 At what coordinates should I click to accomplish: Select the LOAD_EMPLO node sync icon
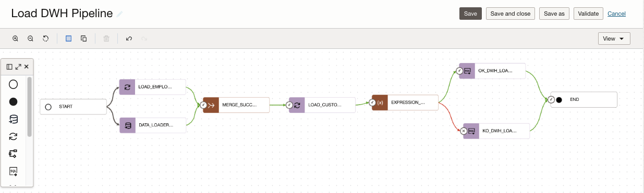pyautogui.click(x=127, y=87)
